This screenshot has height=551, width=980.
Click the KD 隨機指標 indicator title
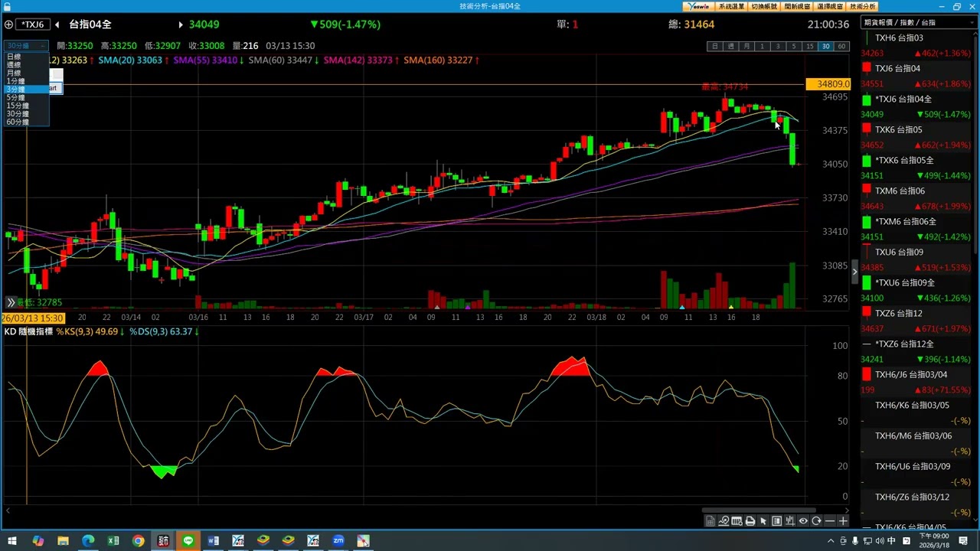point(28,331)
